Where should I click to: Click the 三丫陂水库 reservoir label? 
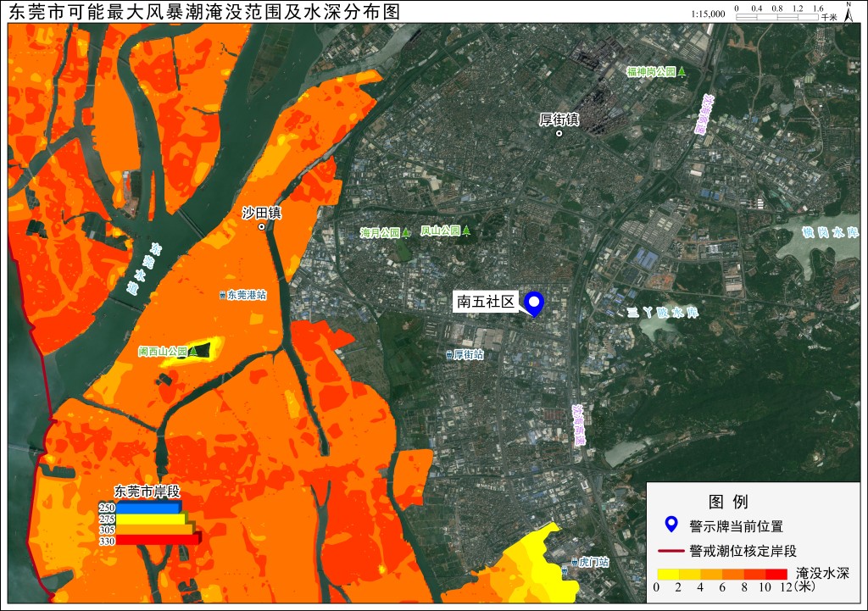click(x=663, y=313)
